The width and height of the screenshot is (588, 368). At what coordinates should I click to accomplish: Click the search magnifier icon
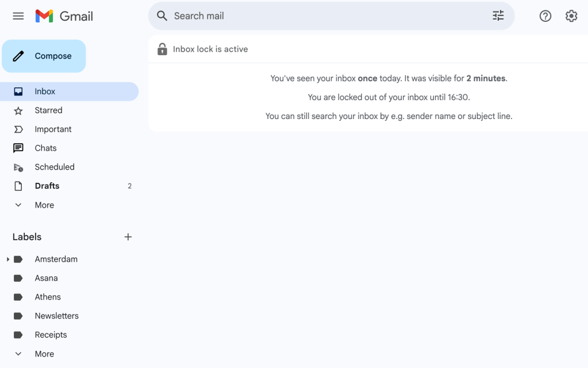[162, 16]
